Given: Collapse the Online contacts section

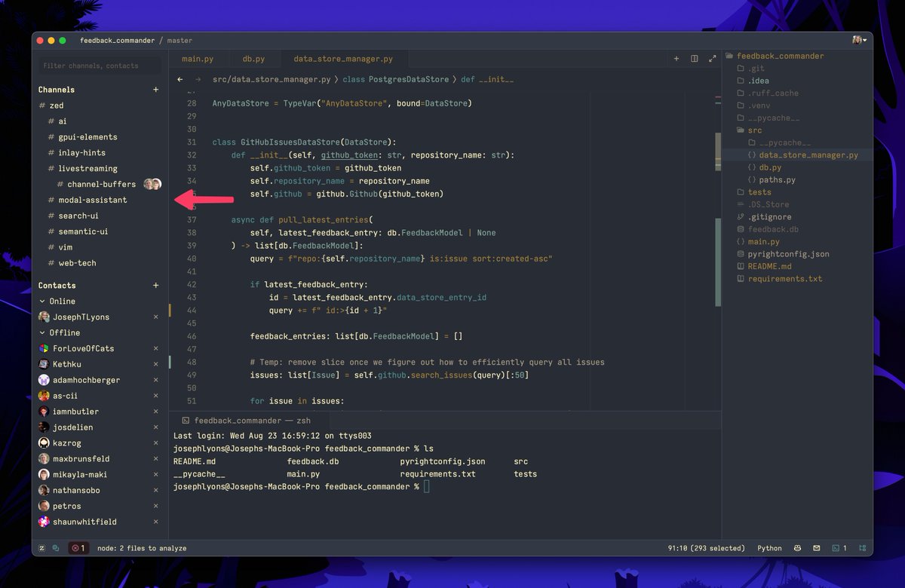Looking at the screenshot, I should click(x=42, y=302).
